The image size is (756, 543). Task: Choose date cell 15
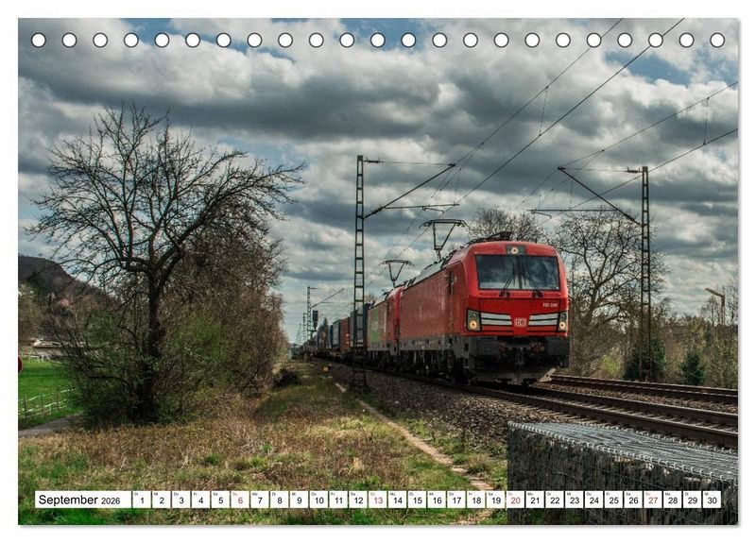[x=418, y=500]
